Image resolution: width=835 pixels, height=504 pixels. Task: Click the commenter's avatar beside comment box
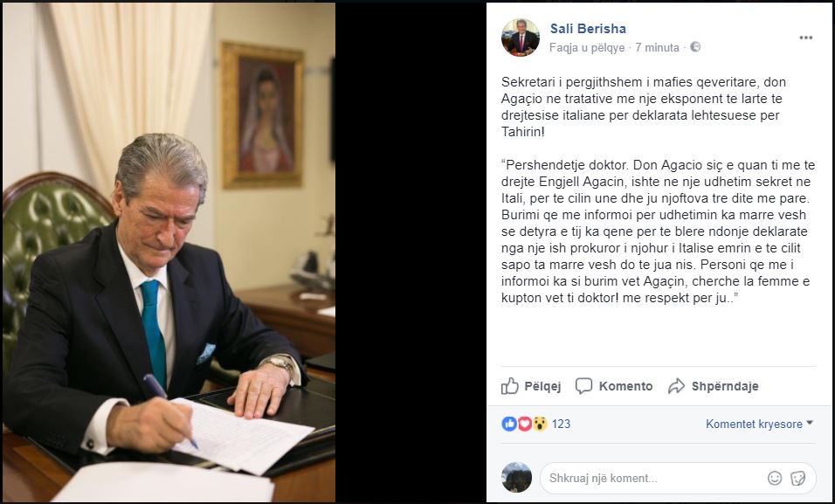pos(516,478)
